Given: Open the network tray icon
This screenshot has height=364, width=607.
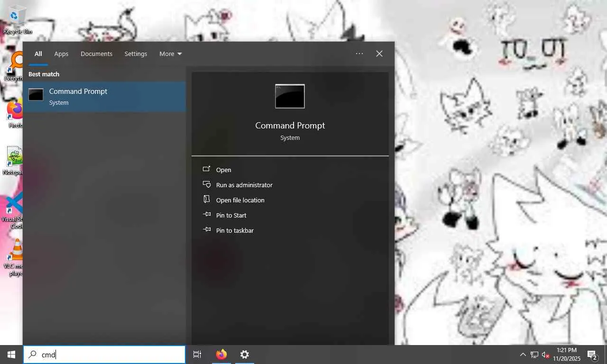Looking at the screenshot, I should click(x=534, y=355).
